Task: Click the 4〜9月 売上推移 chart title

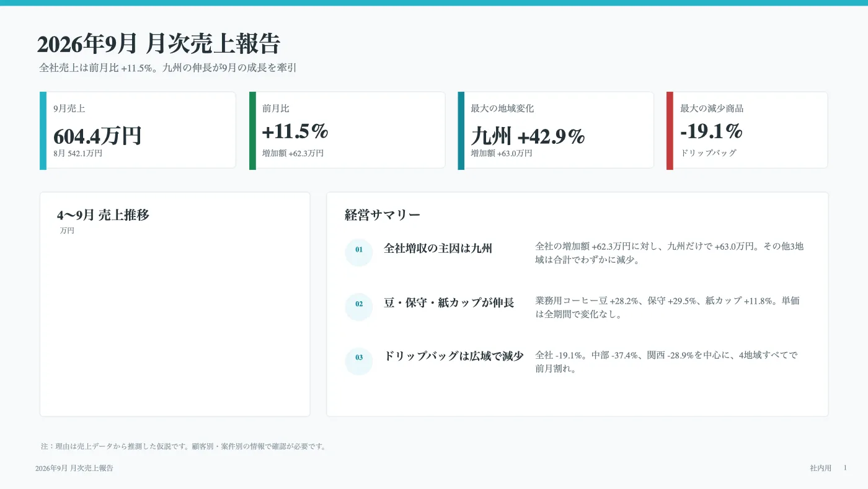Action: (103, 215)
